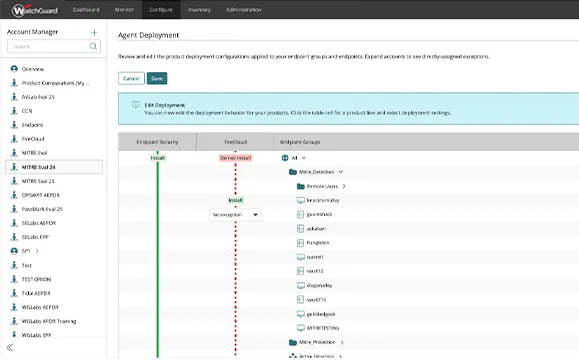Click the Remote Users folder icon
Image resolution: width=579 pixels, height=360 pixels.
pos(301,186)
